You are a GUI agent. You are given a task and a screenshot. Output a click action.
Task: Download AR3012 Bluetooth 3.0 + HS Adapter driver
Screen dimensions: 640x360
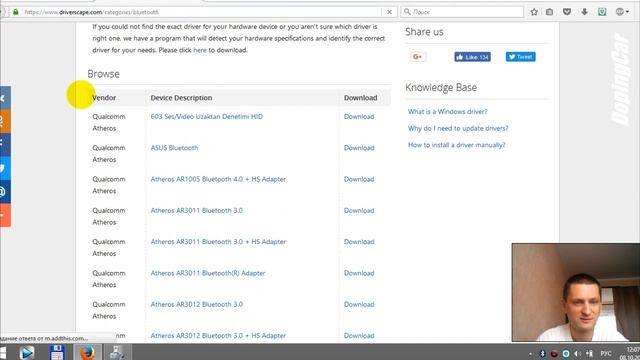(x=359, y=336)
